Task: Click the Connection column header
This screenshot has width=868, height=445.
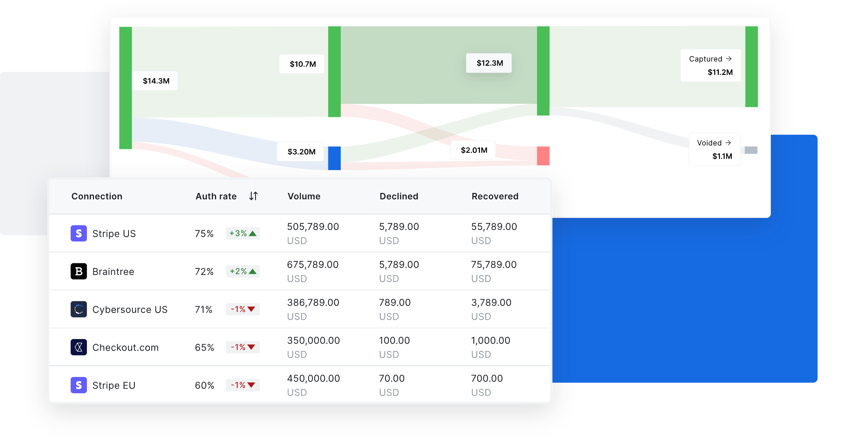Action: (x=97, y=196)
